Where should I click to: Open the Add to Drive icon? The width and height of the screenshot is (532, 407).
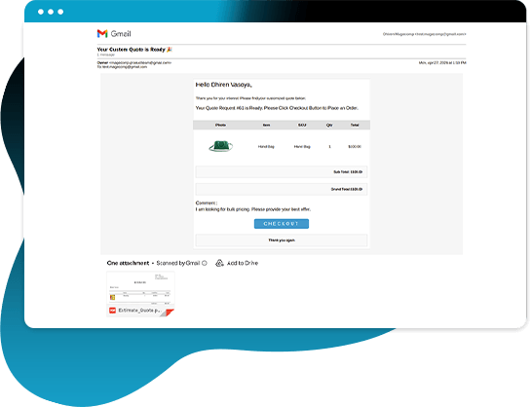tap(219, 263)
